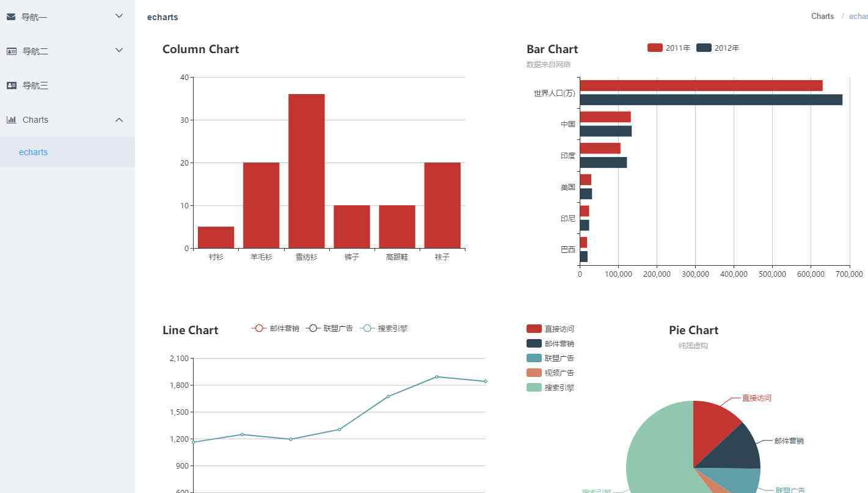Expand the 导航一 menu chevron
The width and height of the screenshot is (868, 493).
coord(119,16)
